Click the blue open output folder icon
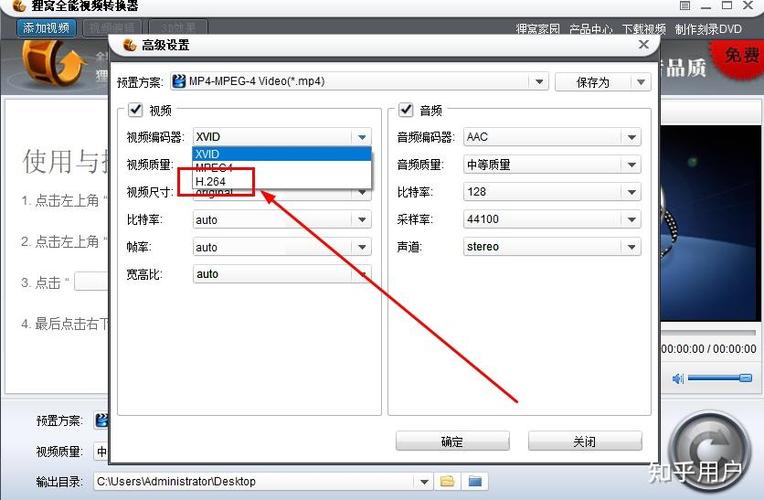The width and height of the screenshot is (764, 500). (x=475, y=481)
